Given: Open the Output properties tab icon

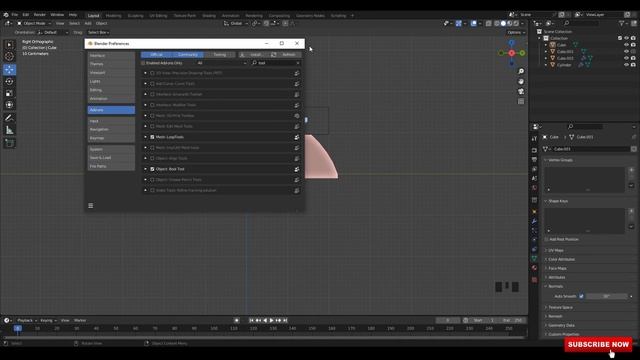Looking at the screenshot, I should [x=534, y=160].
